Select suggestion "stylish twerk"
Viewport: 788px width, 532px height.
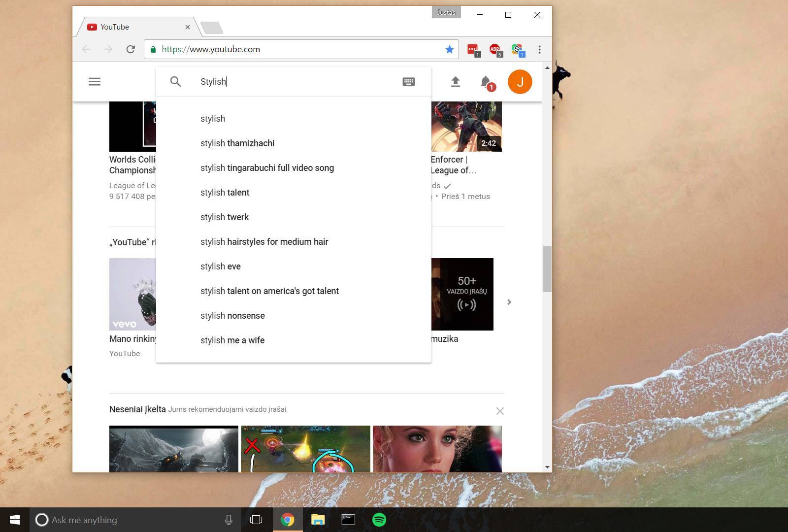pyautogui.click(x=294, y=217)
